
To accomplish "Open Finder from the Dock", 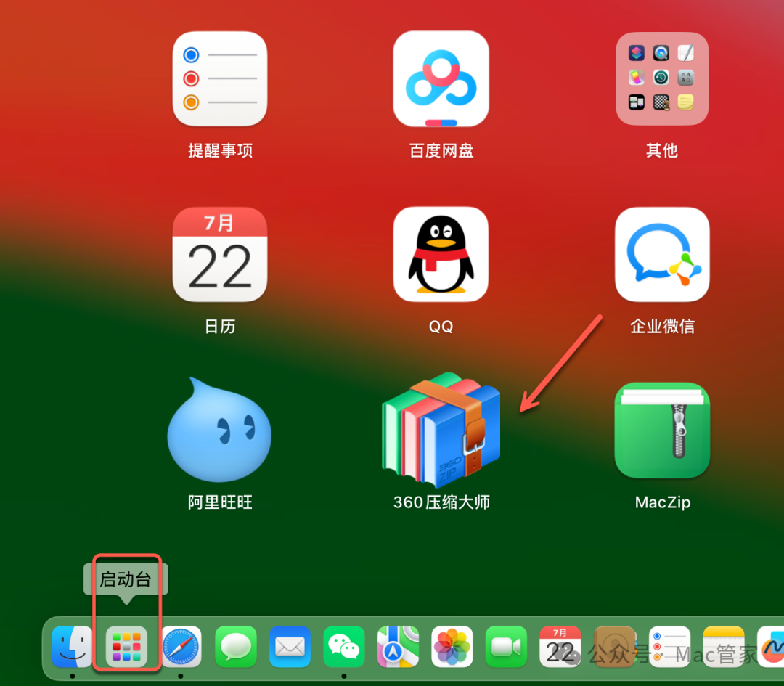I will (73, 647).
